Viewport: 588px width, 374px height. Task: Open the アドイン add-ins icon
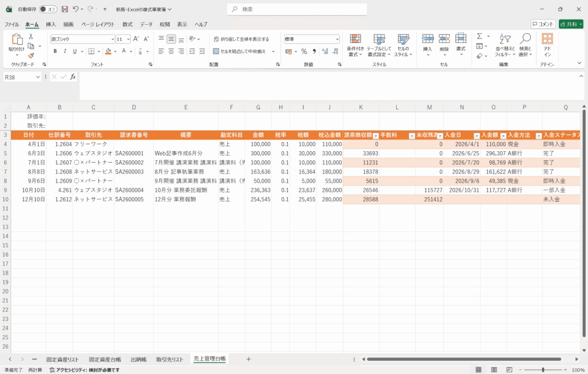547,45
